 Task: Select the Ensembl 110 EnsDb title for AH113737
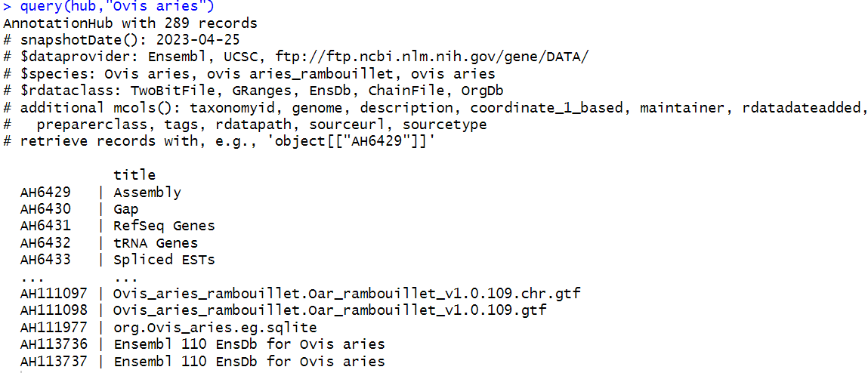[x=249, y=362]
